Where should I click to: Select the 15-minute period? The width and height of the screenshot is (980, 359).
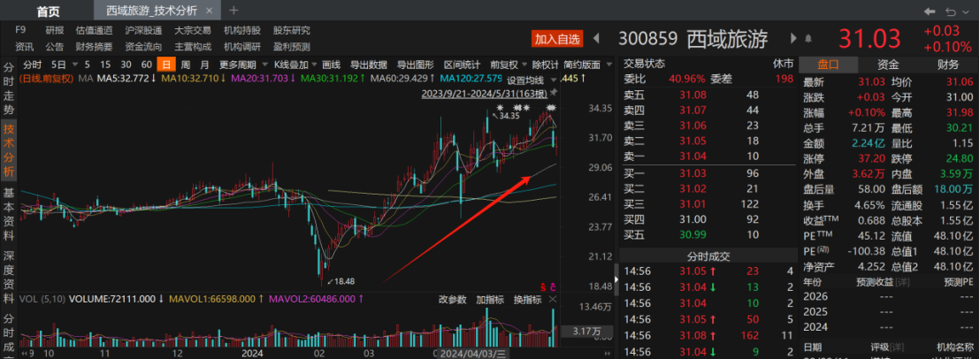click(105, 65)
